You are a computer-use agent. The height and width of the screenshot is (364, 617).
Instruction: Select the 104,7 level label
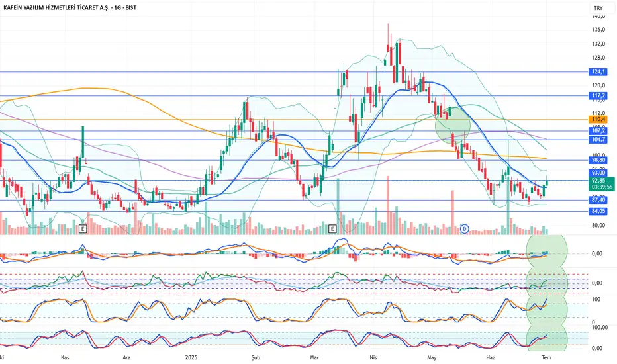598,140
